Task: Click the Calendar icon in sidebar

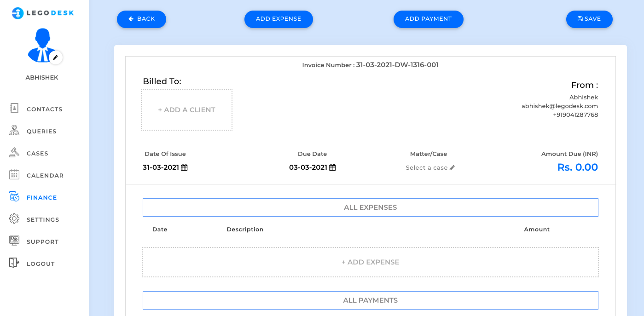Action: click(14, 175)
